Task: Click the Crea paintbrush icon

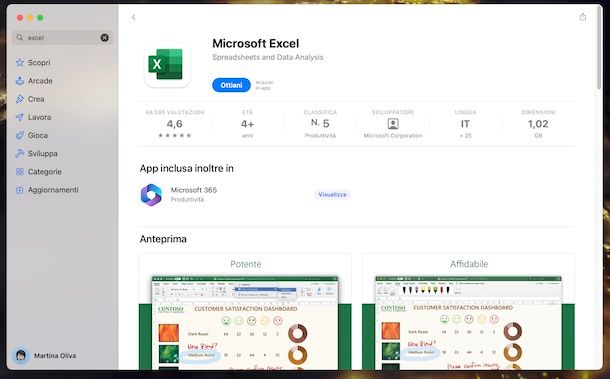Action: click(x=20, y=99)
